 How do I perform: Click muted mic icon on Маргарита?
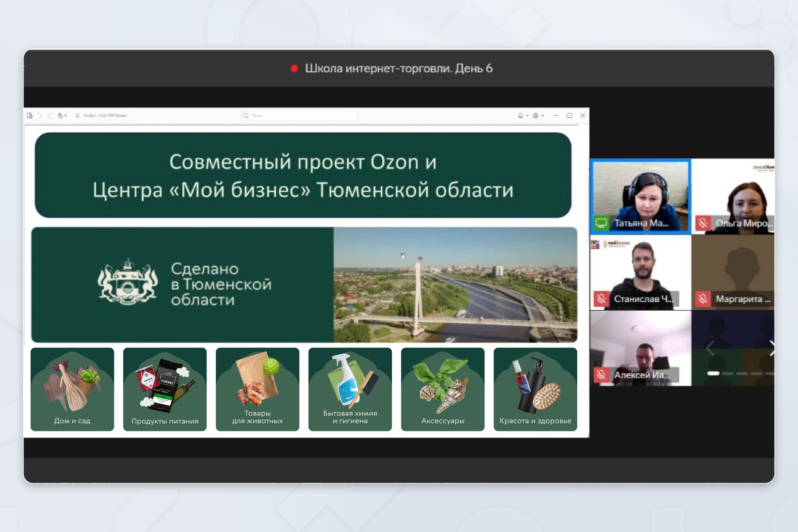pyautogui.click(x=703, y=299)
